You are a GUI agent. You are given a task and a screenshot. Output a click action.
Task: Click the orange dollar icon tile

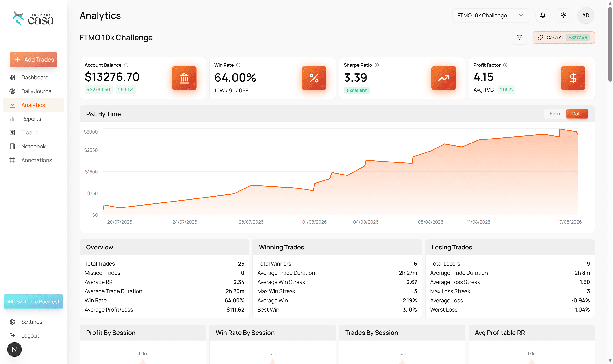click(x=573, y=78)
